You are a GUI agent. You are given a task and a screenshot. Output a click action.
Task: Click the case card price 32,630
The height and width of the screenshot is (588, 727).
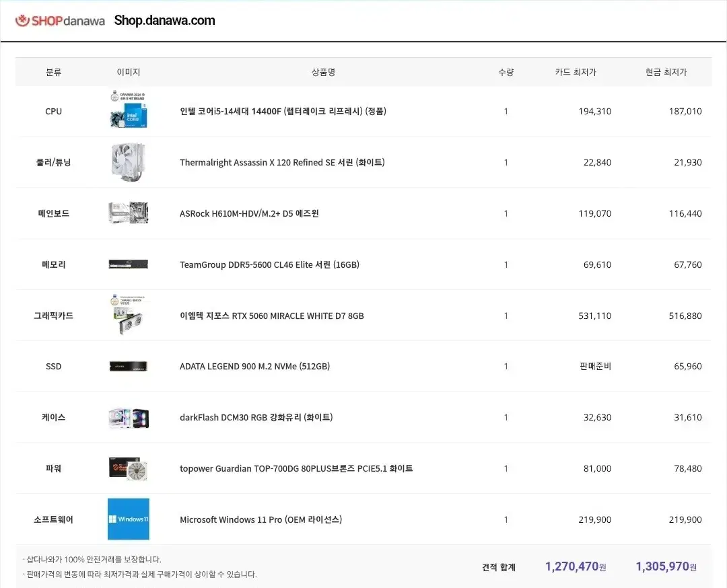click(x=597, y=417)
